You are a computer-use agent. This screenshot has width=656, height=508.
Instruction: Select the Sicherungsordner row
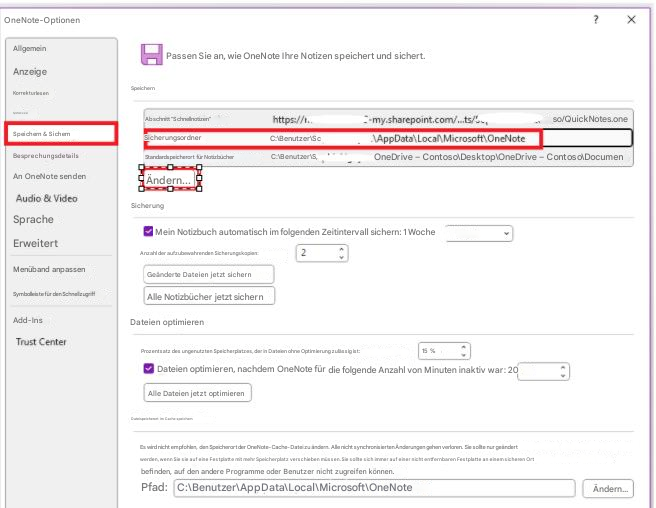(x=388, y=138)
